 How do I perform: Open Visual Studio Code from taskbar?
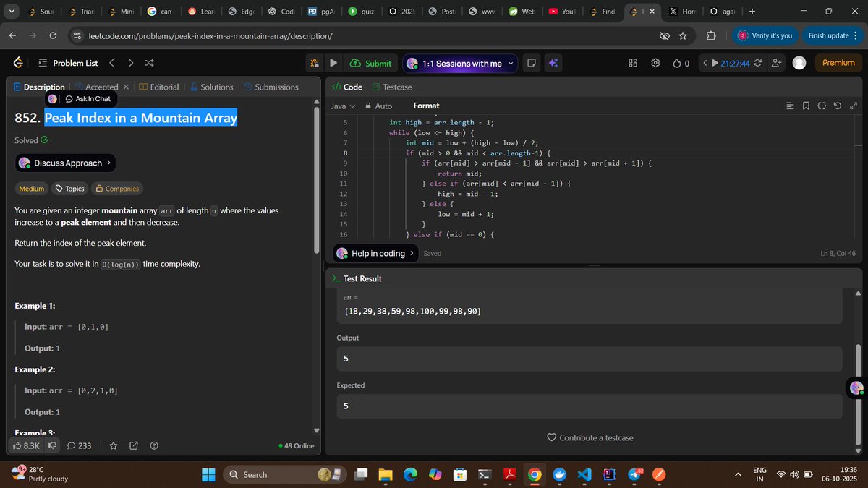pyautogui.click(x=585, y=474)
